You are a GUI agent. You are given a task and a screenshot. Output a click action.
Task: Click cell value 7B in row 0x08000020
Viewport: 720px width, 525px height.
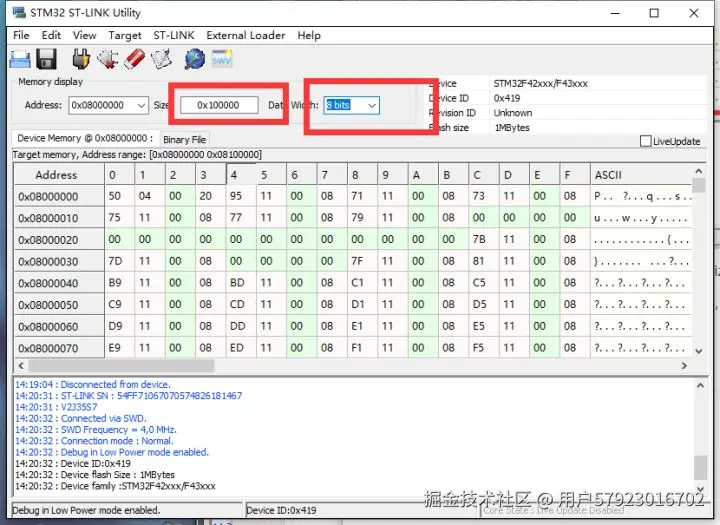[484, 239]
